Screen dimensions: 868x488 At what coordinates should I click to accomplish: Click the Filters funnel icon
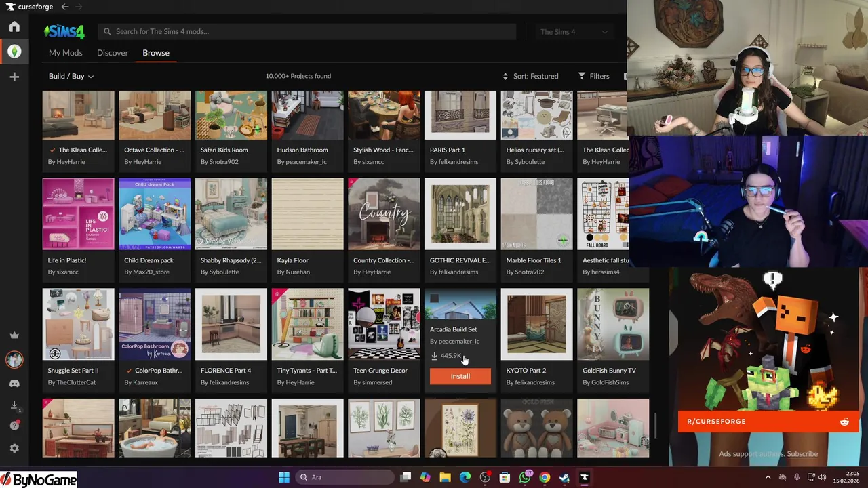coord(582,76)
